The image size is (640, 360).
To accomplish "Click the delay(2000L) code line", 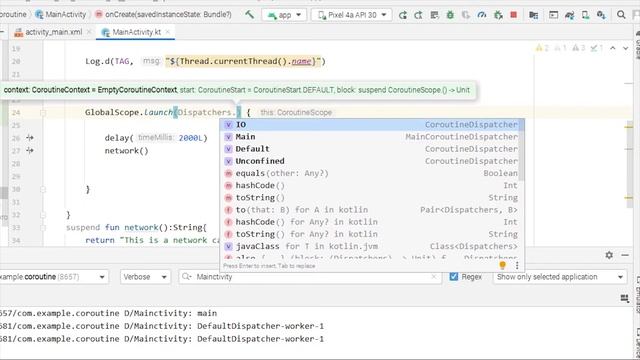I will pos(156,138).
